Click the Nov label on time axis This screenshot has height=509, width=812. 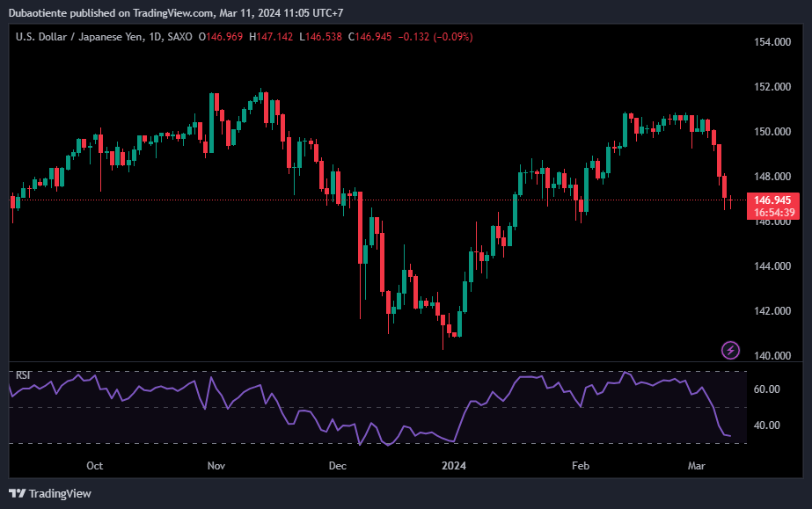[x=216, y=466]
